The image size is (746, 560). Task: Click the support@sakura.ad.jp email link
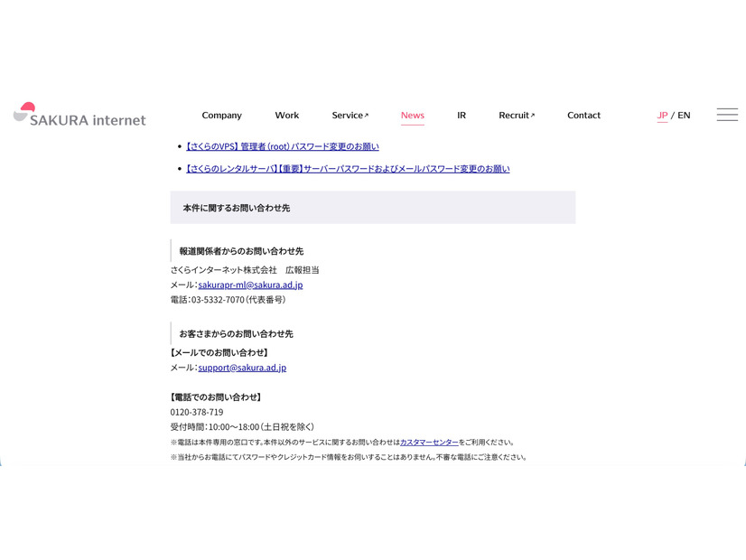point(242,368)
